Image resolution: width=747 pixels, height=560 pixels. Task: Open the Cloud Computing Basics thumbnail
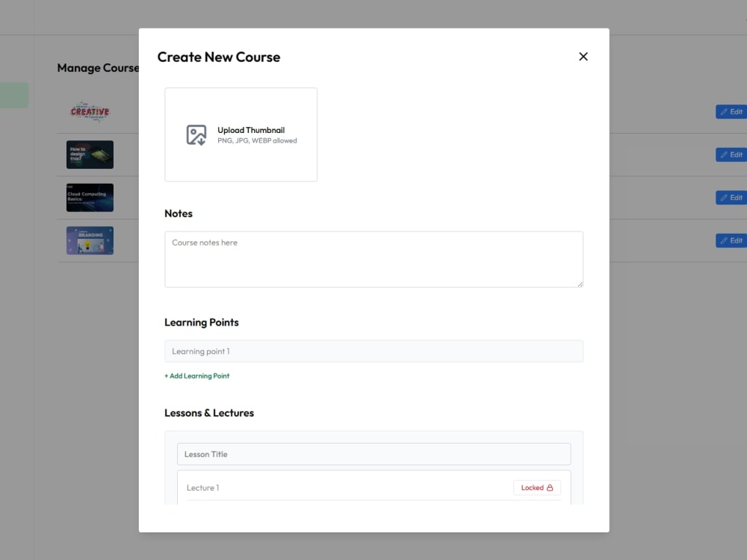pos(90,198)
